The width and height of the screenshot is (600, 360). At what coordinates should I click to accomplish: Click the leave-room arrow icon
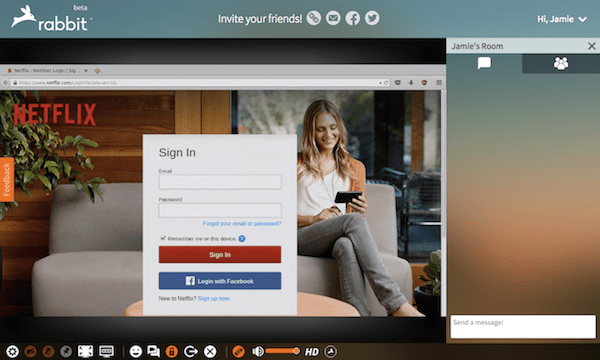[191, 351]
